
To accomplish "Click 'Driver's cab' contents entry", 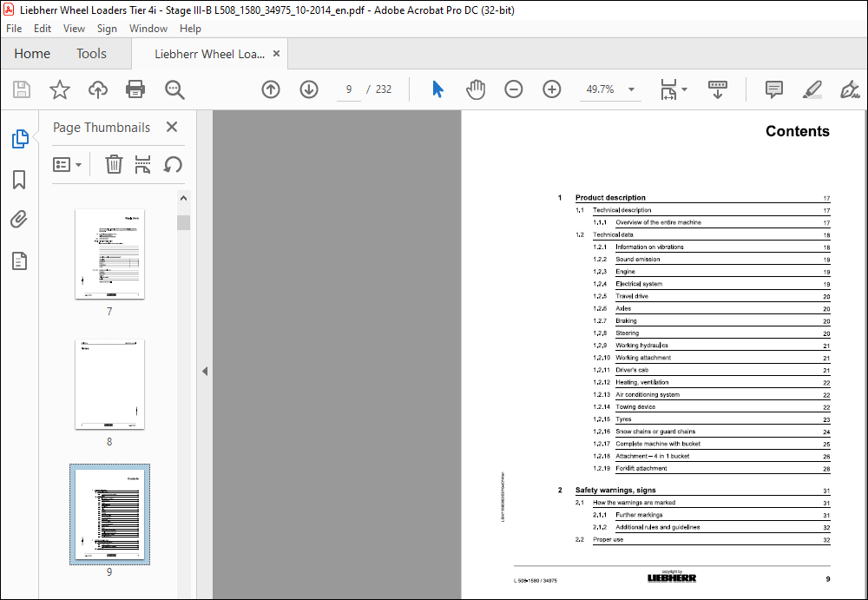I will (632, 370).
